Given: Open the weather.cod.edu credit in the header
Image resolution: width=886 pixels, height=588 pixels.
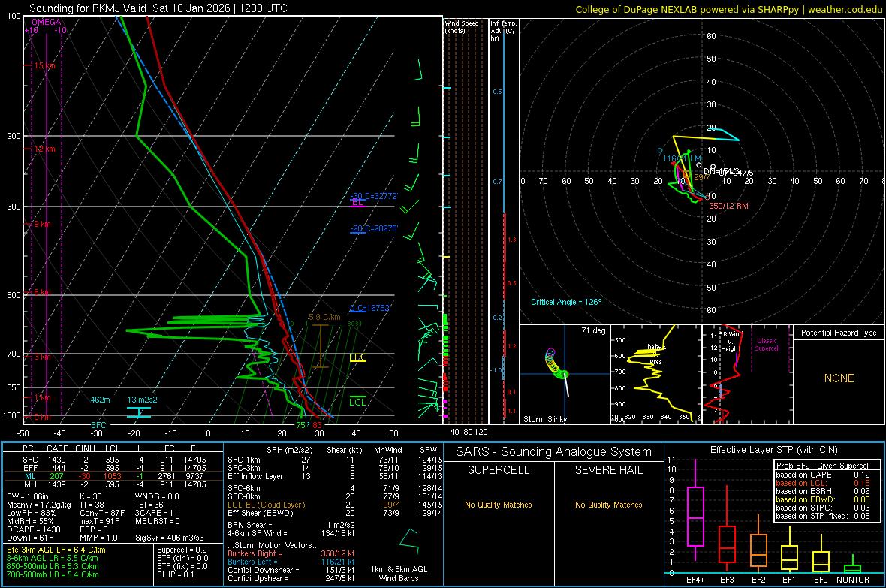Looking at the screenshot, I should pos(845,9).
